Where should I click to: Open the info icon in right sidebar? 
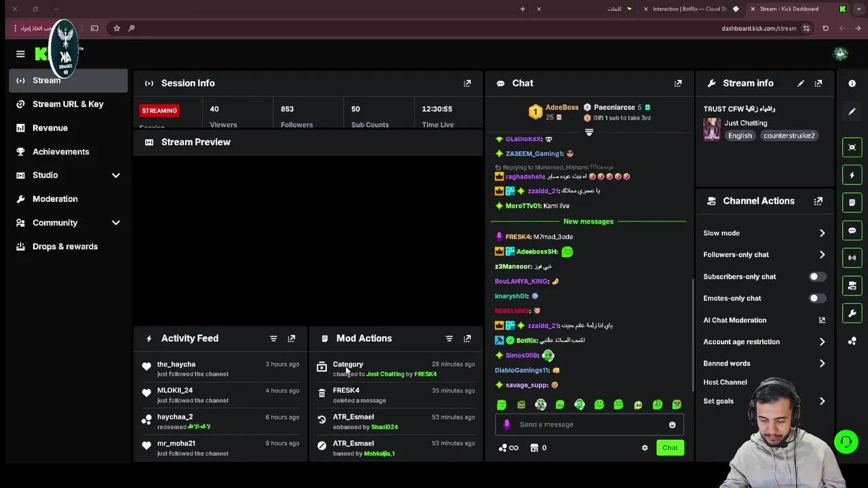tap(852, 83)
